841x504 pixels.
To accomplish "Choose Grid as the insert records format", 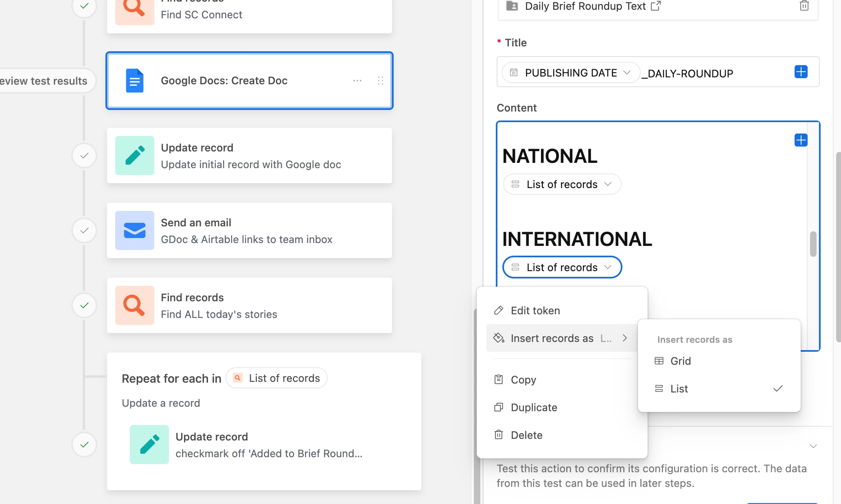I will coord(680,361).
